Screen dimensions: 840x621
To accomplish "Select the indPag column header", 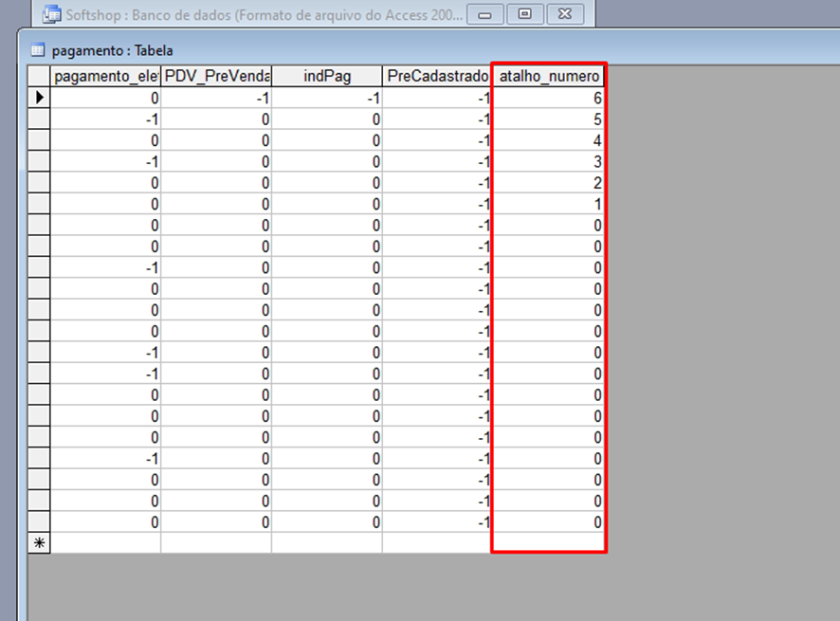I will click(327, 76).
